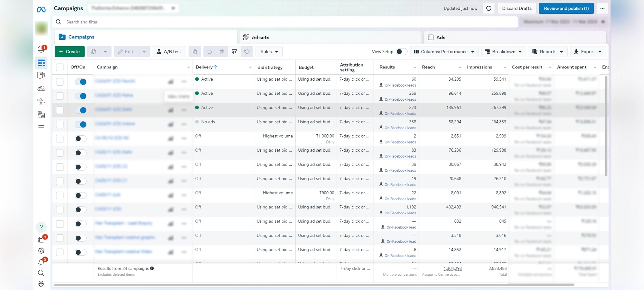Screen dimensions: 644x290
Task: Sort by the Amount spent column header
Action: pyautogui.click(x=572, y=67)
